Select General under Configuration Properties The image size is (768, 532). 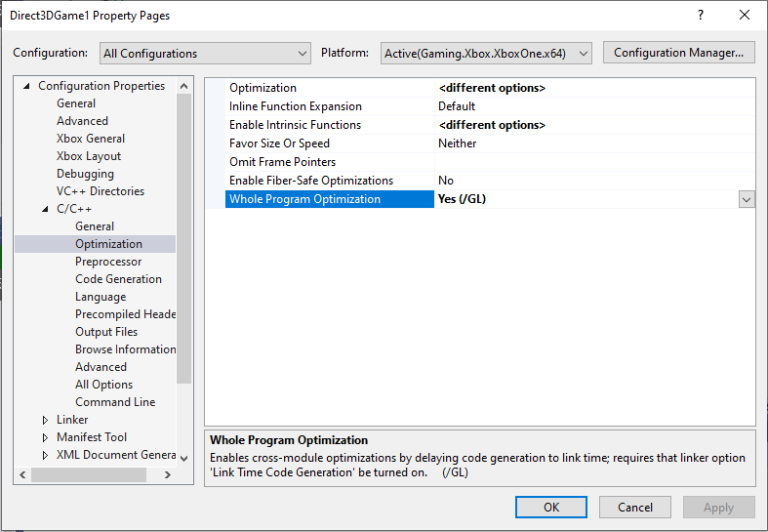click(76, 103)
